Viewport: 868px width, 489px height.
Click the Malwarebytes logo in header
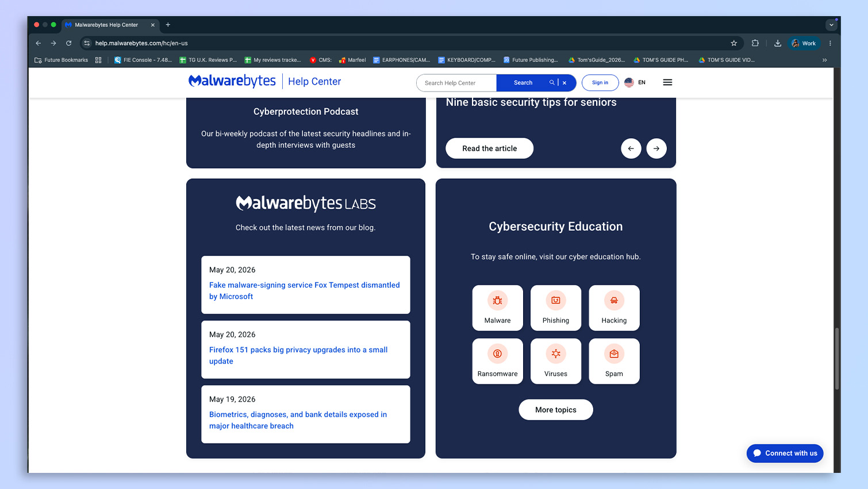click(x=232, y=81)
